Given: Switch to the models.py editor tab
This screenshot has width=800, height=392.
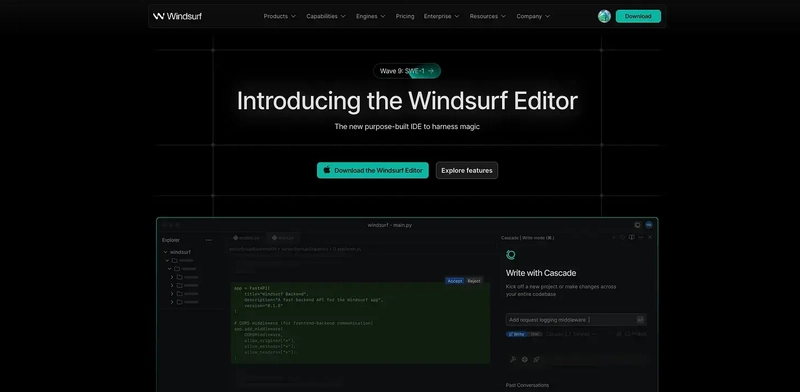Looking at the screenshot, I should pyautogui.click(x=246, y=238).
